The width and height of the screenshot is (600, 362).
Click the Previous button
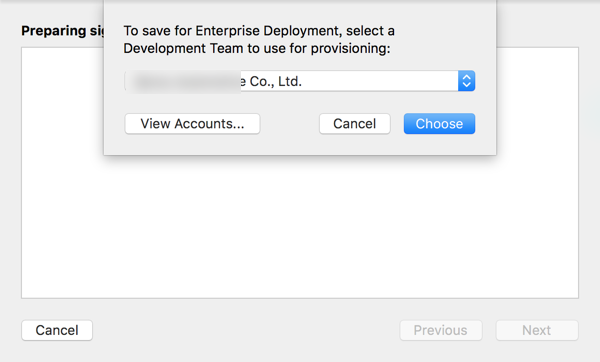point(441,330)
